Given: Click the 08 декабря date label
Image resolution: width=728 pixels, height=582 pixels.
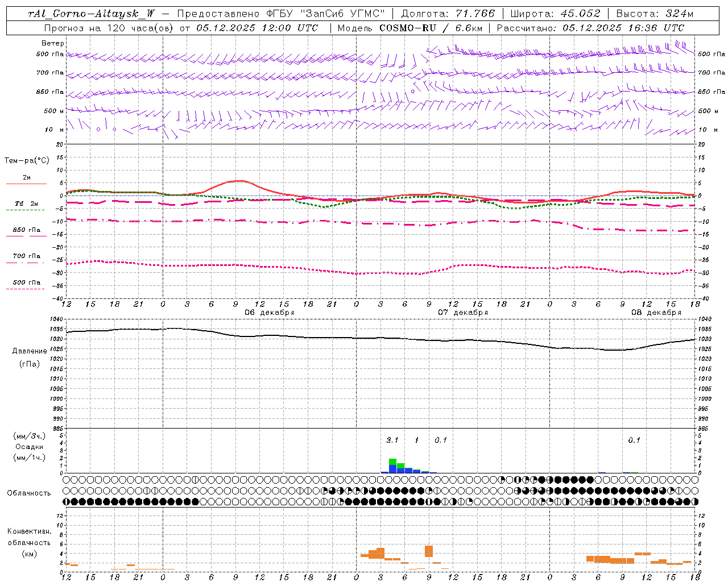Looking at the screenshot, I should pyautogui.click(x=656, y=313).
